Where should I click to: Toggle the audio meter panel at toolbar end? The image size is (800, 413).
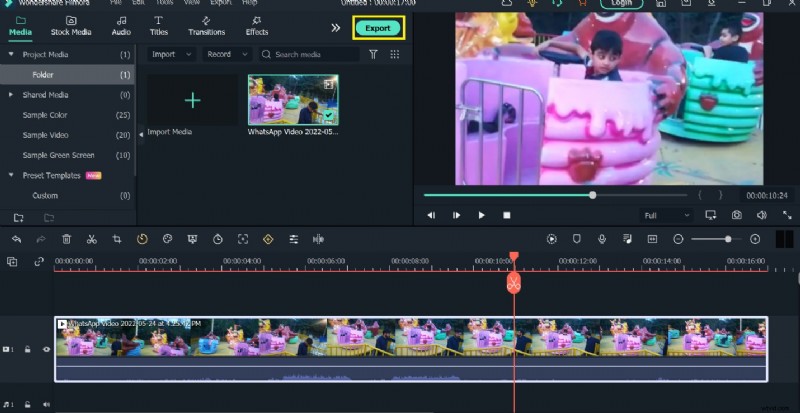784,239
